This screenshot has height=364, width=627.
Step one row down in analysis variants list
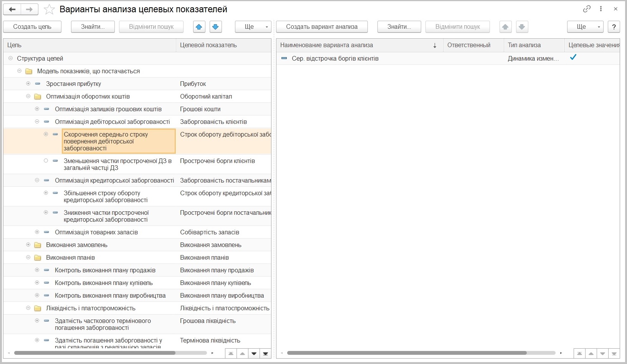point(602,353)
